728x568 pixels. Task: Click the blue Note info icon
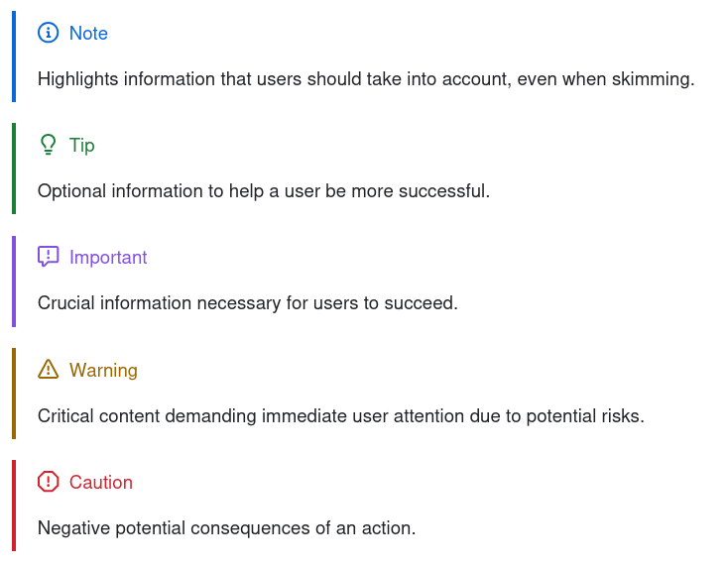(49, 33)
